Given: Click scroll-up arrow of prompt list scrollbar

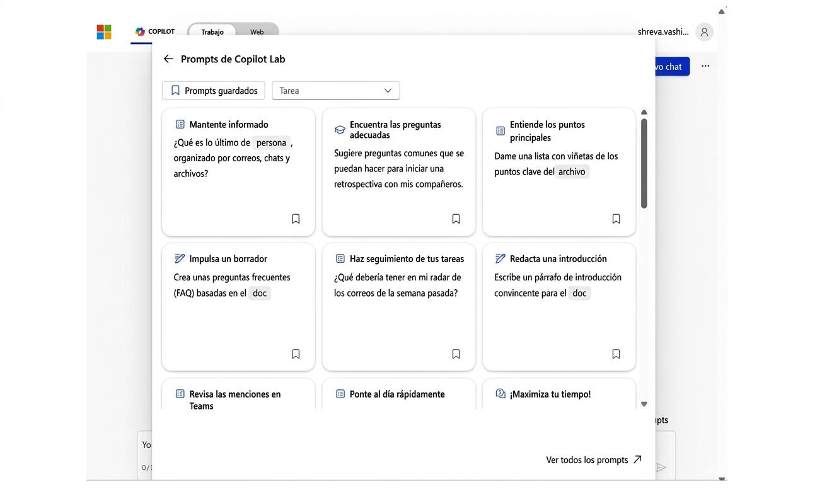Looking at the screenshot, I should [644, 112].
